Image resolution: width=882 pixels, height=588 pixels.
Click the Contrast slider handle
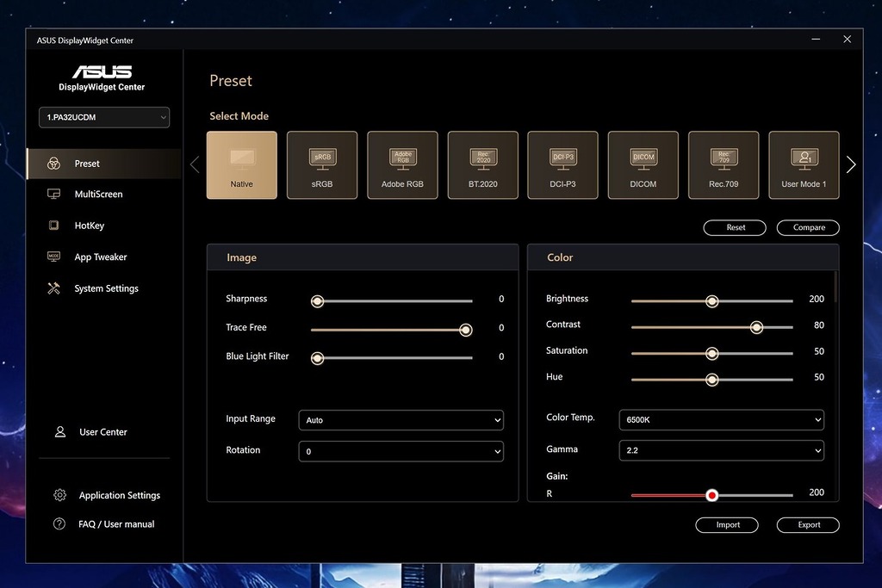756,327
